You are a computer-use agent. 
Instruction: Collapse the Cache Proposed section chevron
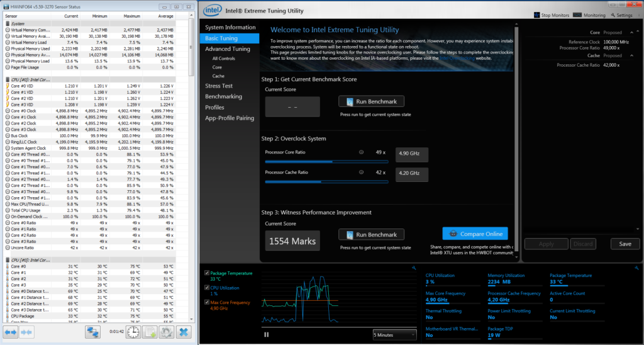tap(631, 55)
